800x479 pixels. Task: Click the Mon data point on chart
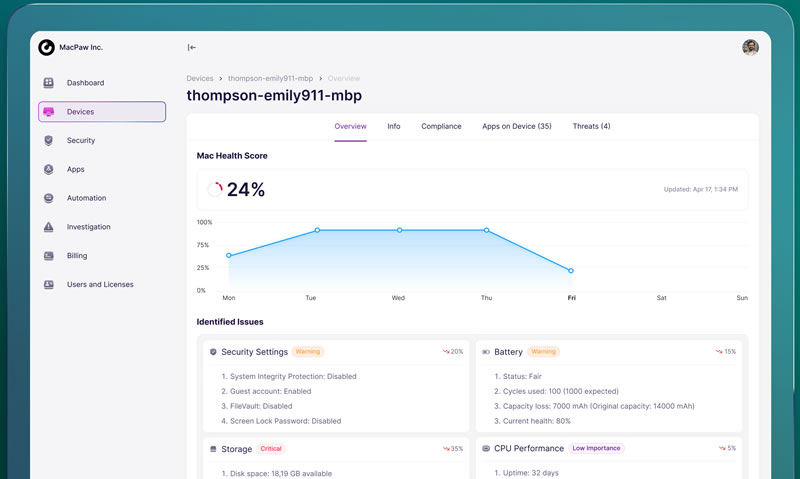[229, 256]
